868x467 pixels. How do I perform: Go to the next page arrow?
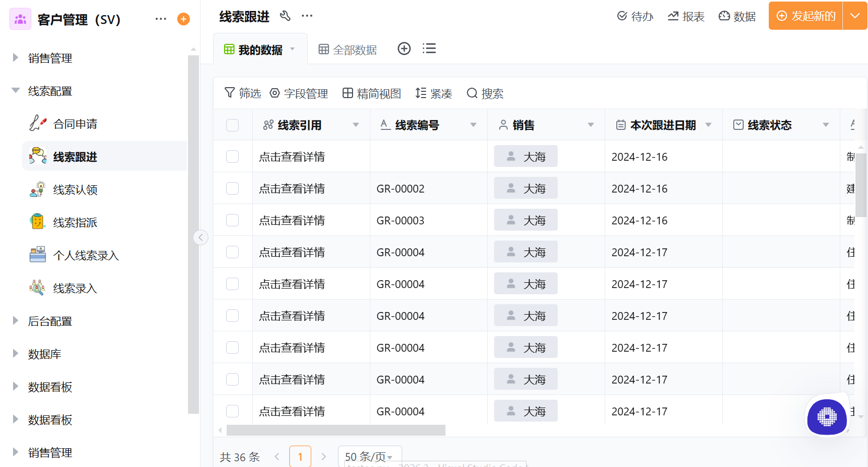[324, 457]
